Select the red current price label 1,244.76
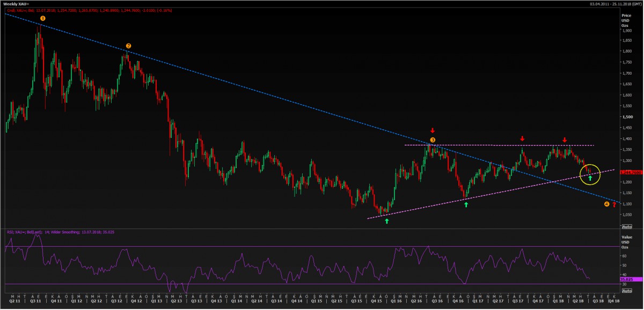 pyautogui.click(x=626, y=172)
